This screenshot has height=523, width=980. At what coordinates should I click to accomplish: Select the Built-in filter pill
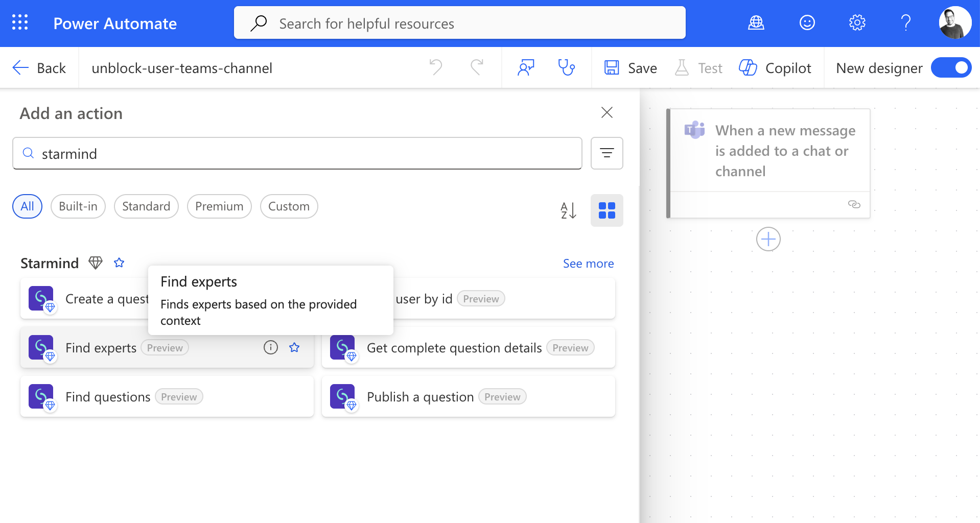78,206
